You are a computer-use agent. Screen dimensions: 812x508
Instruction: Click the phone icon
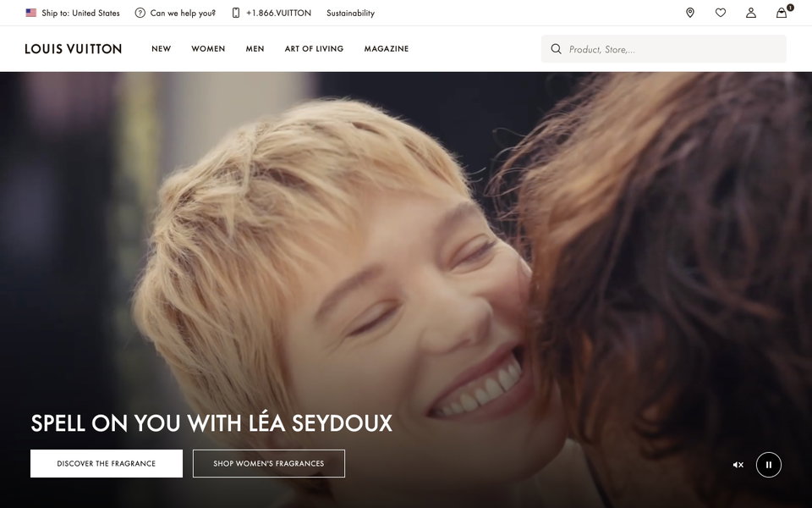point(236,13)
